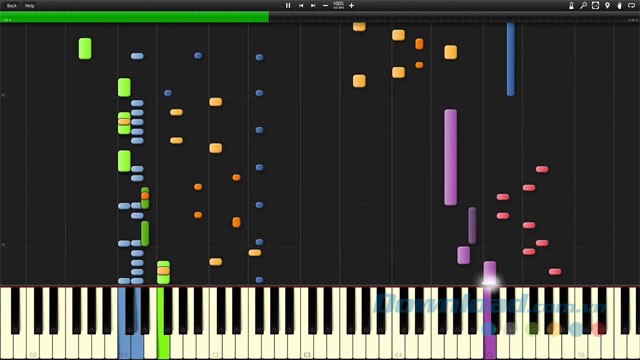Open the Help menu
The image size is (640, 360).
29,6
